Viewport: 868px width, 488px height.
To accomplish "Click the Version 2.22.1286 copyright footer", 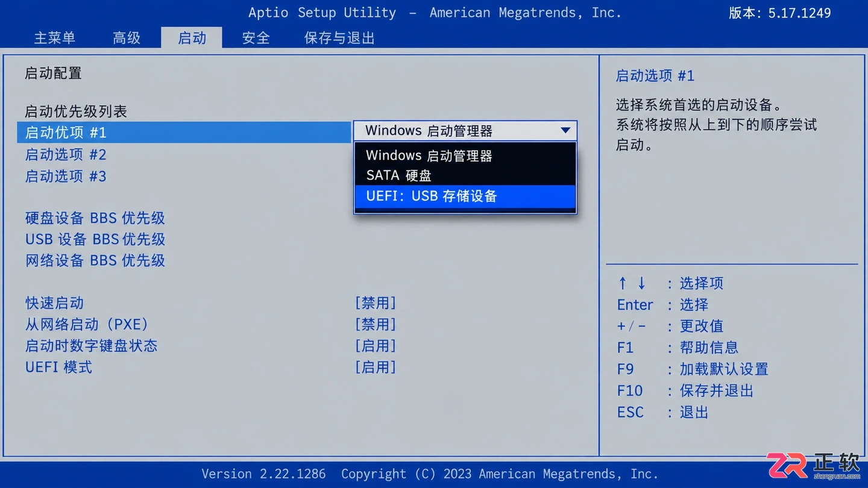I will pos(430,474).
